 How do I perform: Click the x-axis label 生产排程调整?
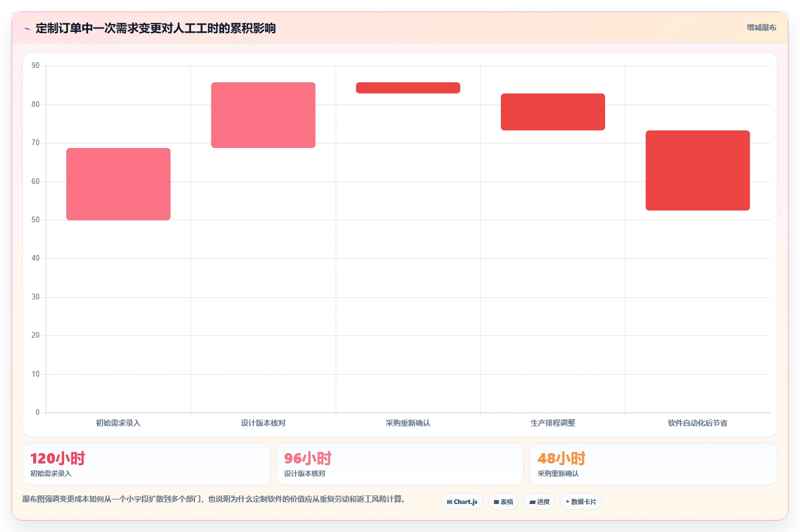[553, 423]
